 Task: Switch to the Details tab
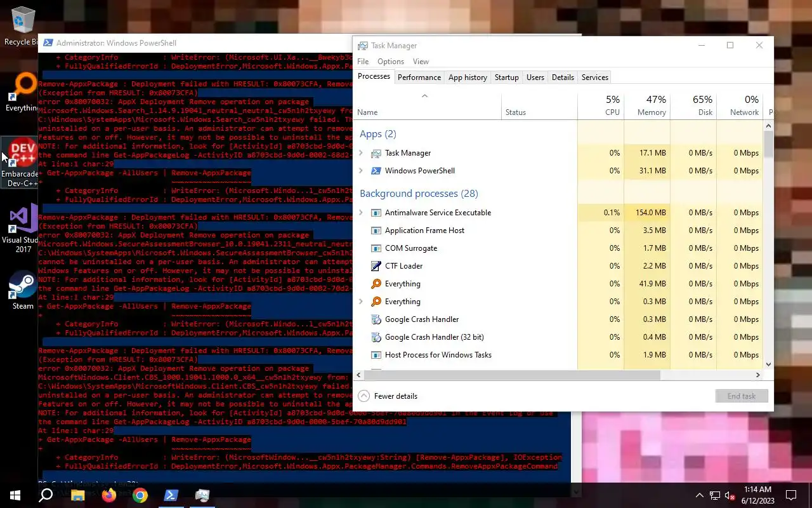[563, 77]
